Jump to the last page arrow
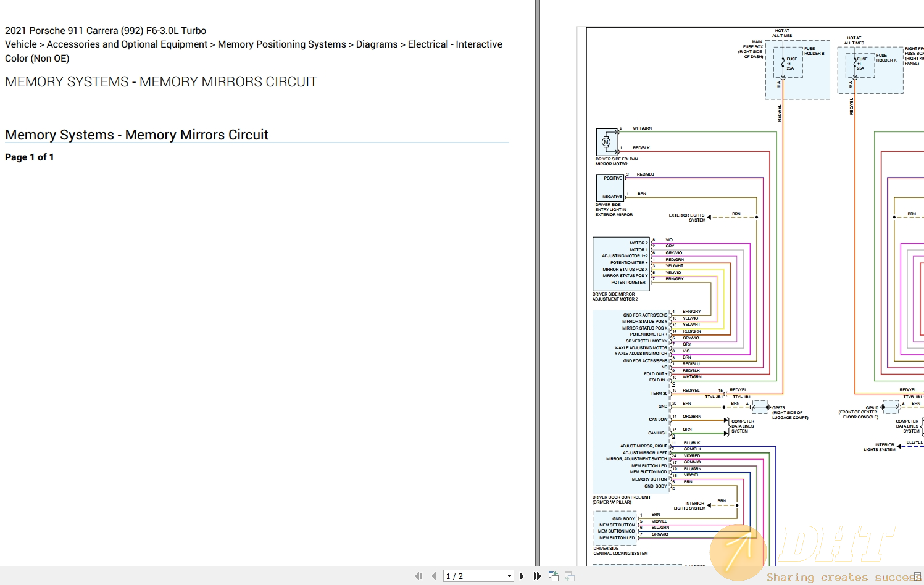The width and height of the screenshot is (924, 585). click(537, 576)
